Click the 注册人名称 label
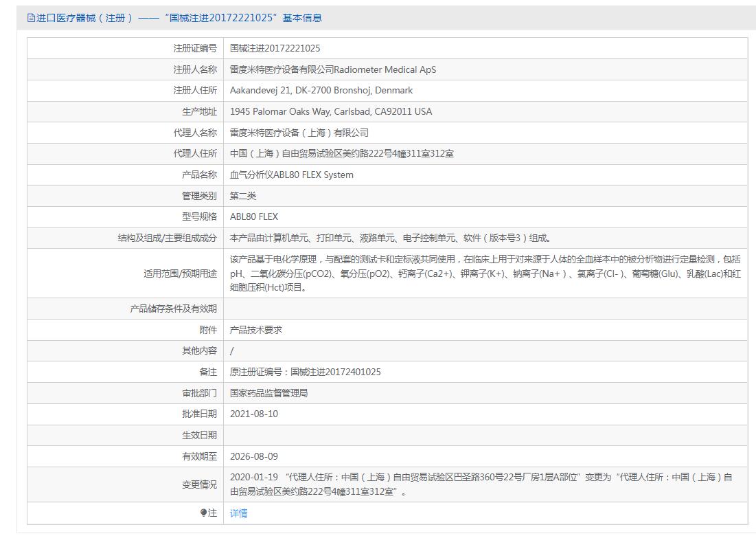The image size is (756, 536). click(195, 69)
